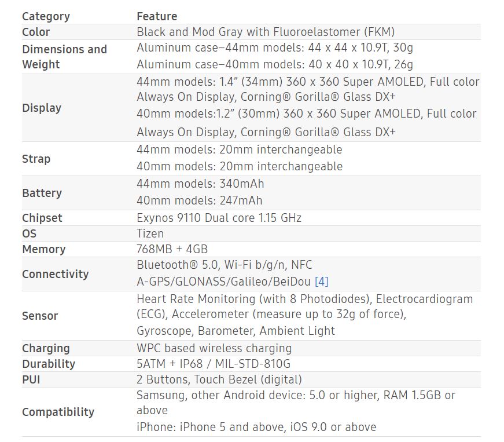Click the WPC based wireless charging text

214,348
